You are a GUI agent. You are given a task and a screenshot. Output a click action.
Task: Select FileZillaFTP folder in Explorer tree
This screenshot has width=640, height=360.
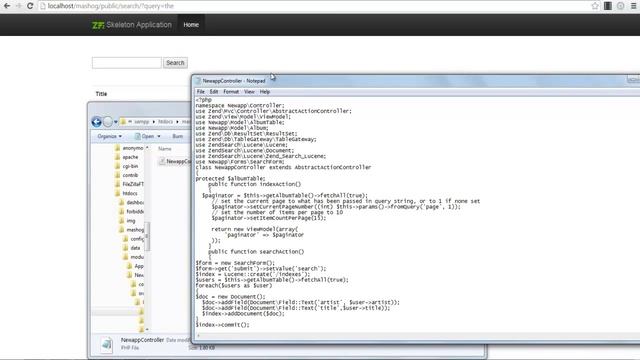tap(129, 184)
